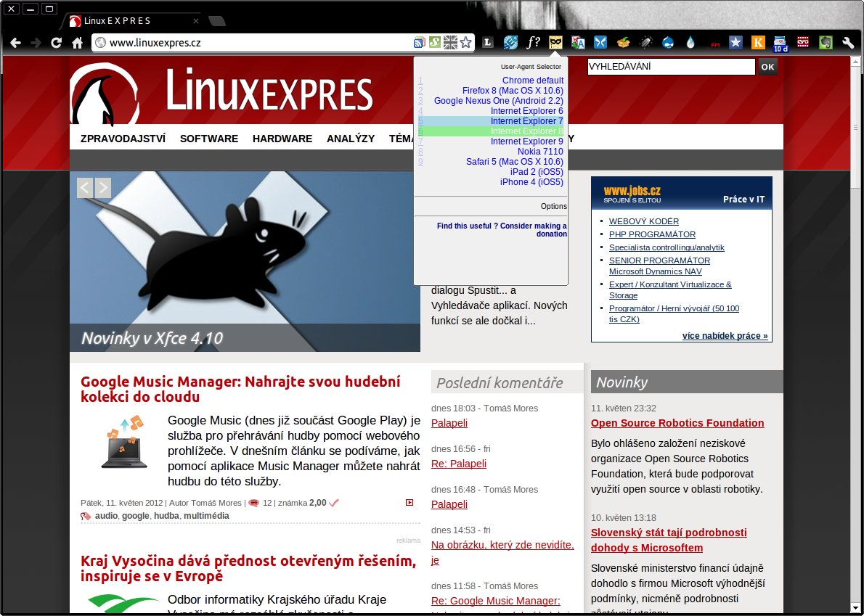Click the RSS subscribe icon in address bar
Viewport: 864px width, 616px height.
pyautogui.click(x=420, y=42)
